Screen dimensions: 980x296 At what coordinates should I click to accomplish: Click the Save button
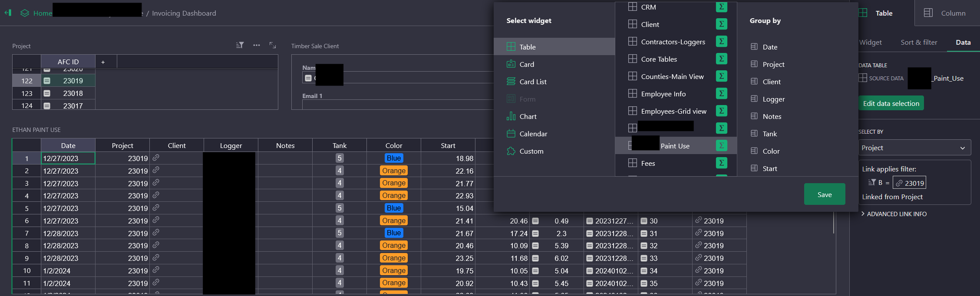point(824,194)
